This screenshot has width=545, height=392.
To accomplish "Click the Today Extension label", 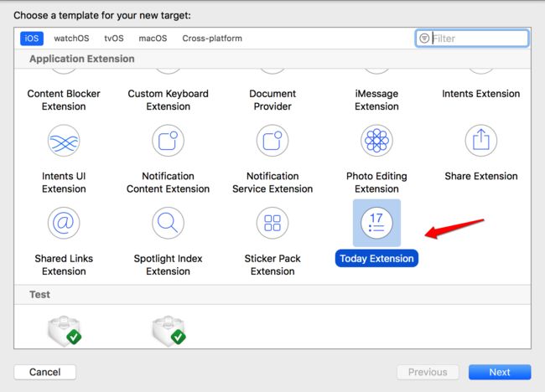I will click(376, 258).
